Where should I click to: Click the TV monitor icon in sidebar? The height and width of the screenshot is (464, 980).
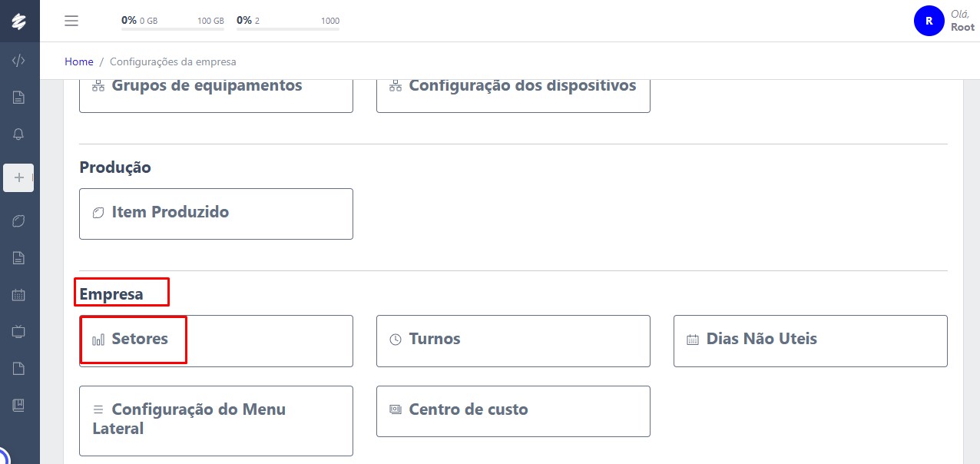[19, 332]
